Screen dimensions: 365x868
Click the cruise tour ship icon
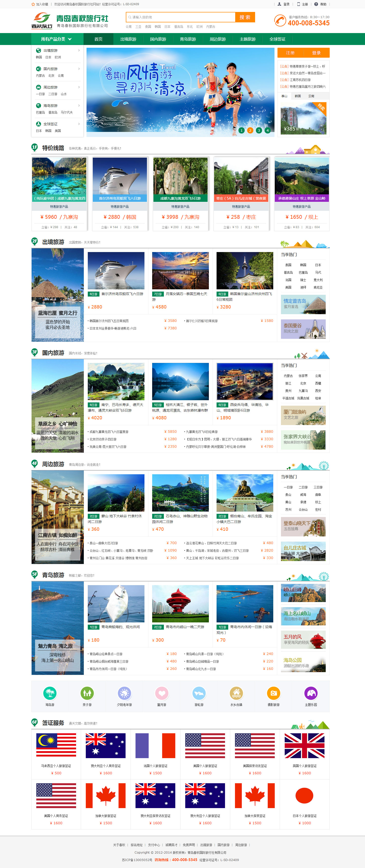pos(199,693)
